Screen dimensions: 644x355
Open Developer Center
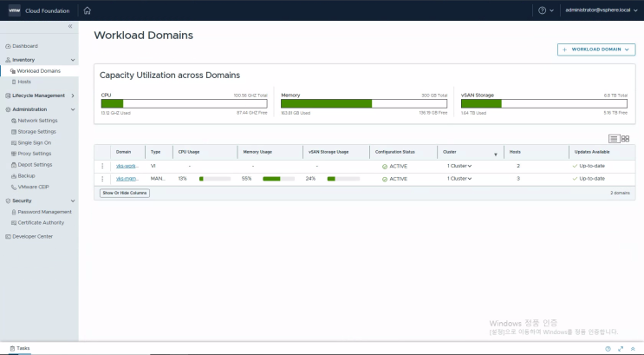click(x=29, y=237)
